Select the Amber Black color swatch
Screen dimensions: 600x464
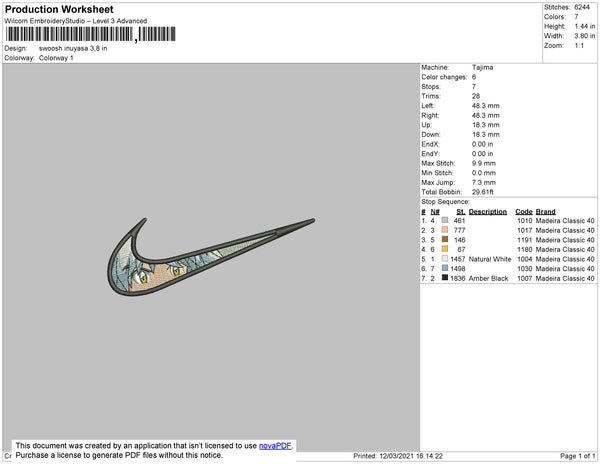(445, 278)
